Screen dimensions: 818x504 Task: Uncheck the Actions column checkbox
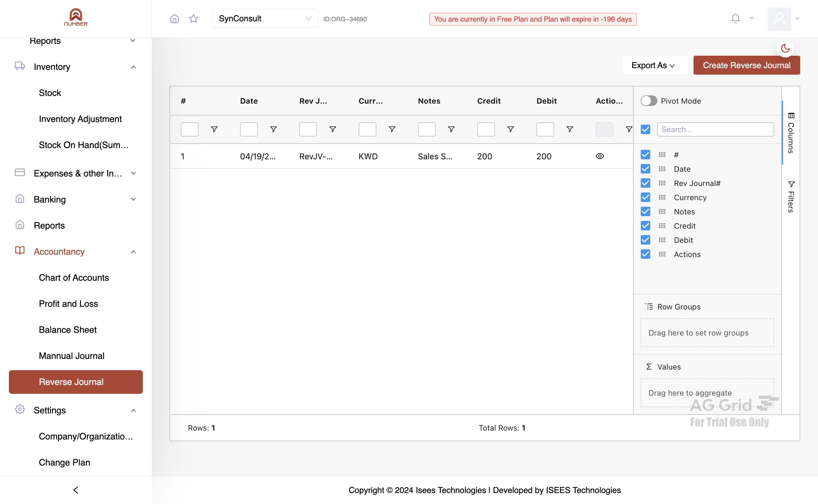[646, 254]
